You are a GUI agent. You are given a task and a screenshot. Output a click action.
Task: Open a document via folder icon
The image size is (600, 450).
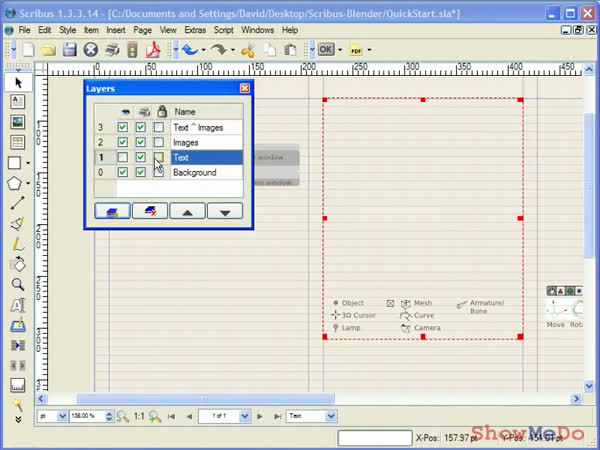(x=49, y=50)
